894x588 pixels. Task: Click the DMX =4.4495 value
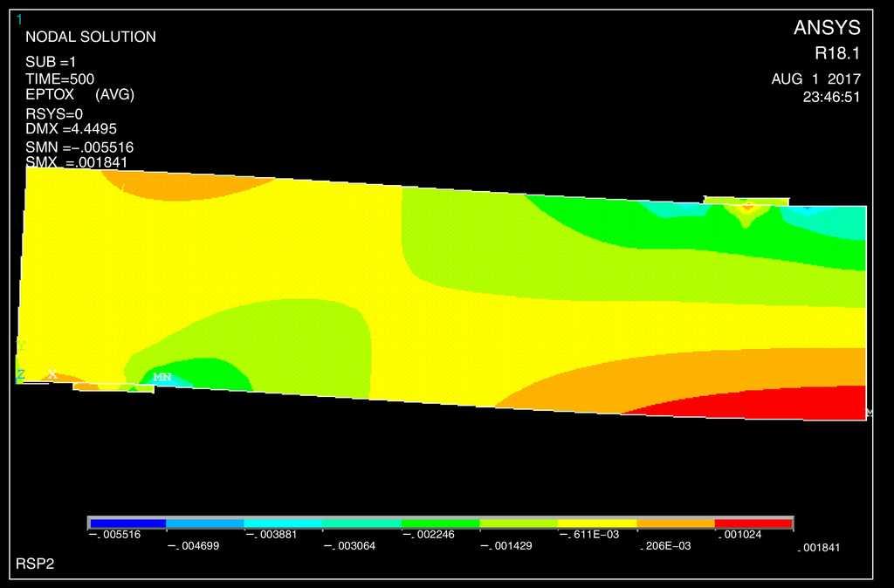(71, 129)
